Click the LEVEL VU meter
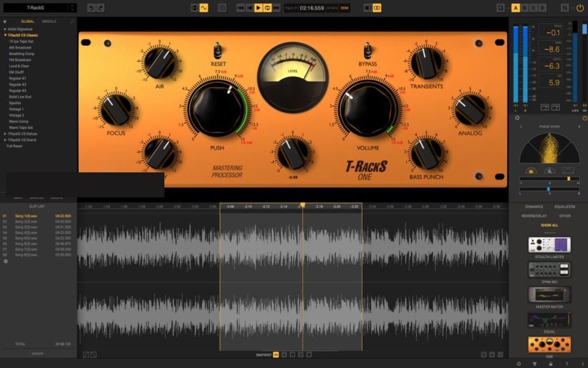This screenshot has height=368, width=588. (x=293, y=78)
